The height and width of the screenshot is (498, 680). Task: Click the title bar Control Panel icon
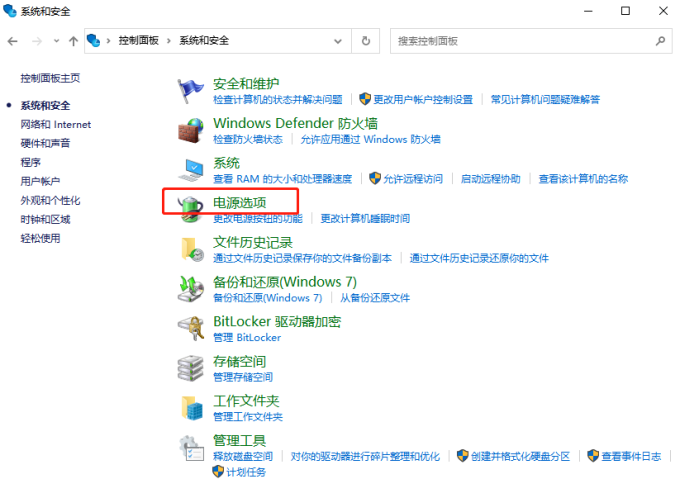click(10, 11)
